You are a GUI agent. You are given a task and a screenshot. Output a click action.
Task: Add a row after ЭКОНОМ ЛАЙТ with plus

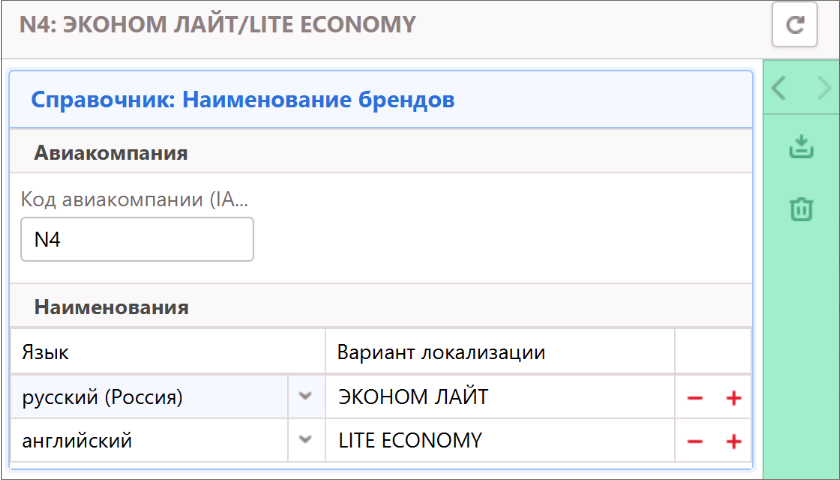pyautogui.click(x=733, y=398)
